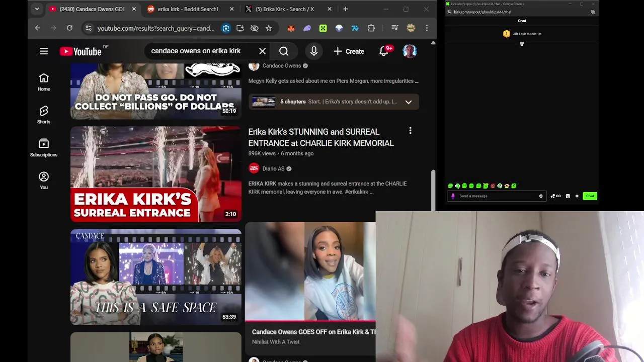View site information for youtube.com

click(88, 28)
